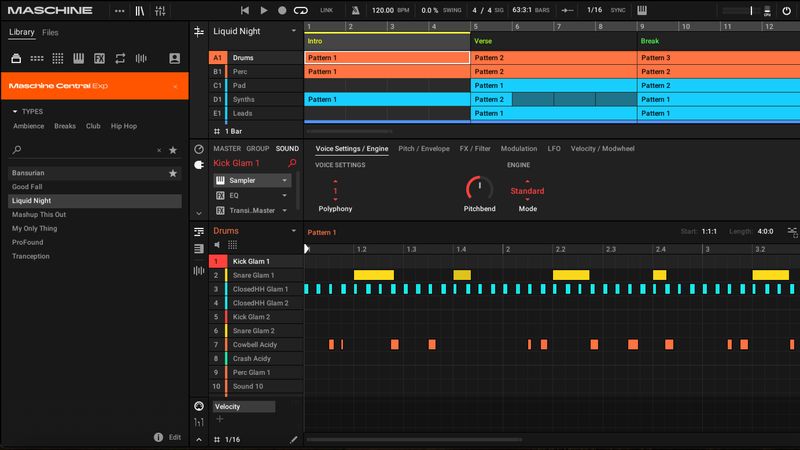This screenshot has width=800, height=450.
Task: Open the user content icon in Library
Action: click(x=174, y=58)
